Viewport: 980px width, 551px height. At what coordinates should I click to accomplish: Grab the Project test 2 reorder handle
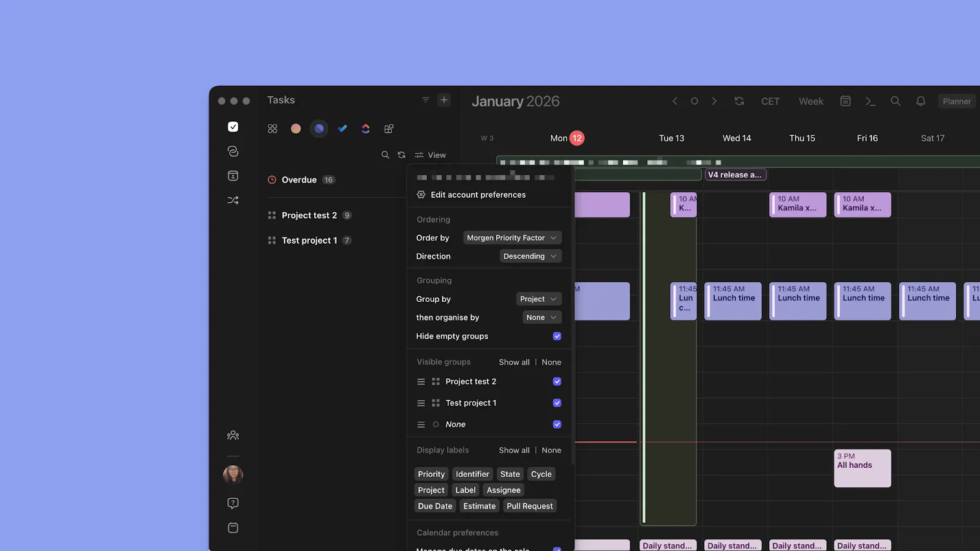(421, 381)
